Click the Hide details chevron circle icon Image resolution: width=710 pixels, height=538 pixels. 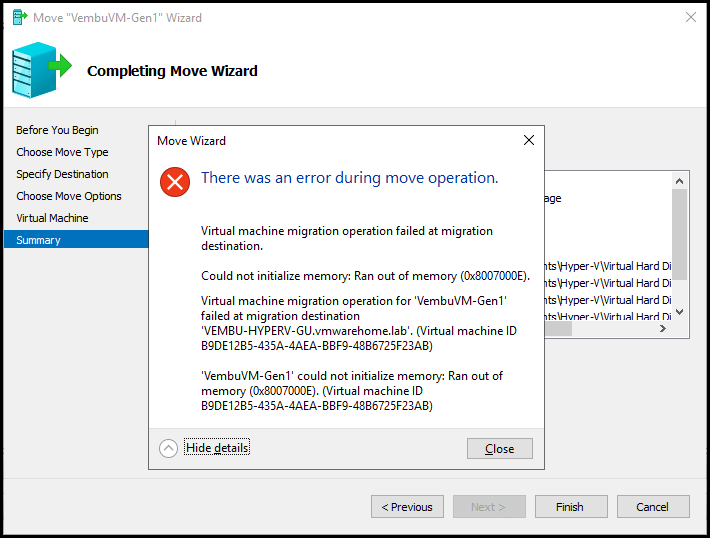click(168, 448)
